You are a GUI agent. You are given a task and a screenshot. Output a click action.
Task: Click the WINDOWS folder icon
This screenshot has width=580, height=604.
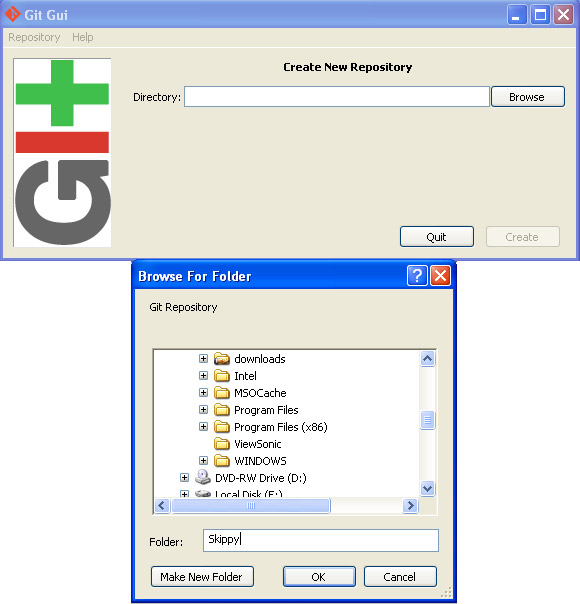point(222,461)
